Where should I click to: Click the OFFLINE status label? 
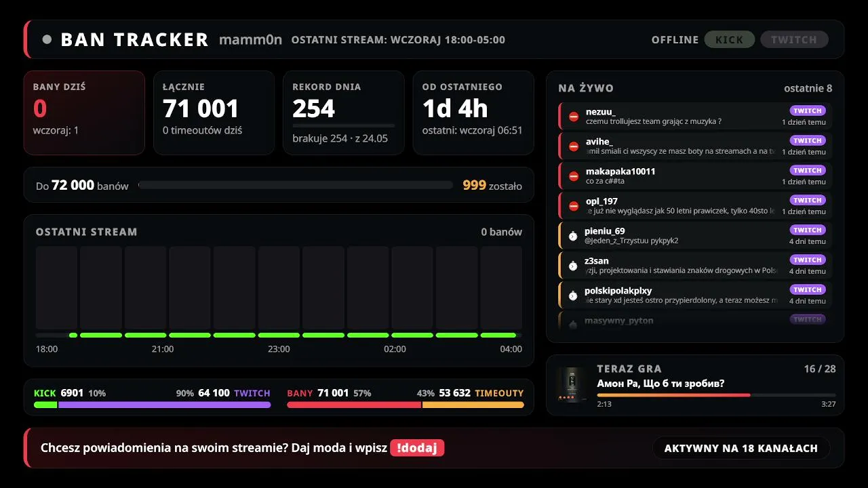pos(675,40)
